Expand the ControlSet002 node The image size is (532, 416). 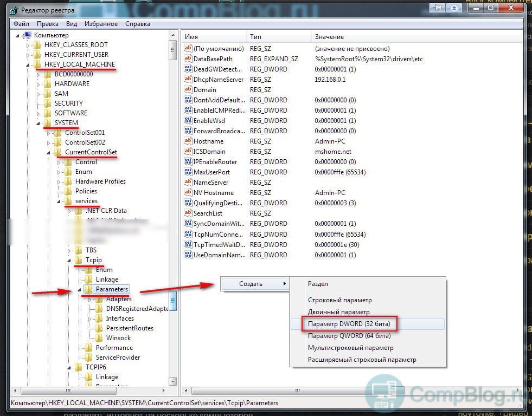tap(48, 142)
